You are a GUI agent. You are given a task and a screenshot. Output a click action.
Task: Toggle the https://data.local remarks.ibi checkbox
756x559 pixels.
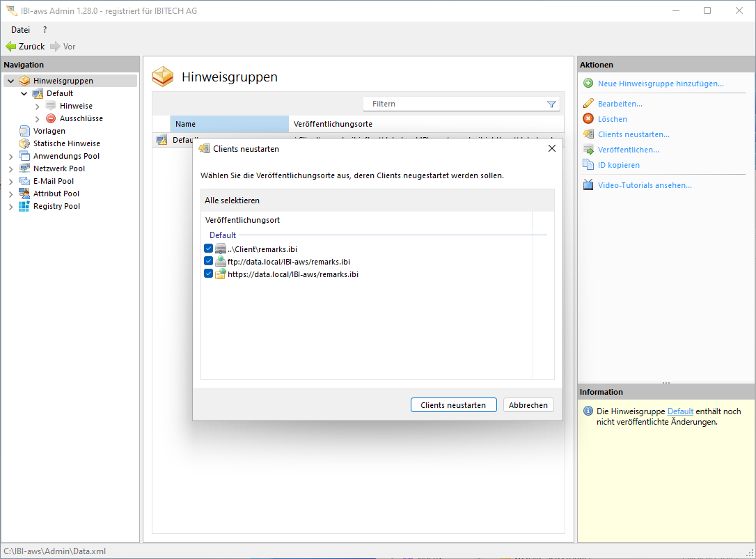209,274
